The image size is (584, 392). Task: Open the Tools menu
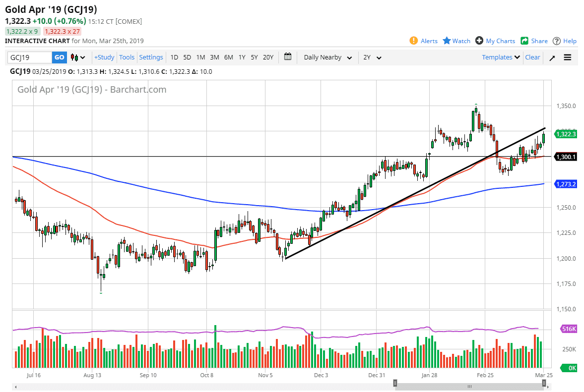[127, 57]
